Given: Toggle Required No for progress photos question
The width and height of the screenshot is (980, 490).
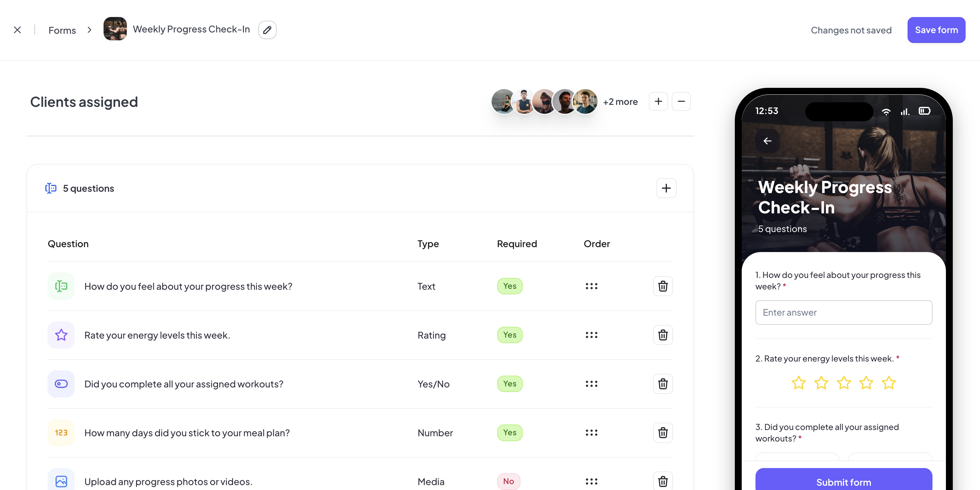Looking at the screenshot, I should (509, 481).
